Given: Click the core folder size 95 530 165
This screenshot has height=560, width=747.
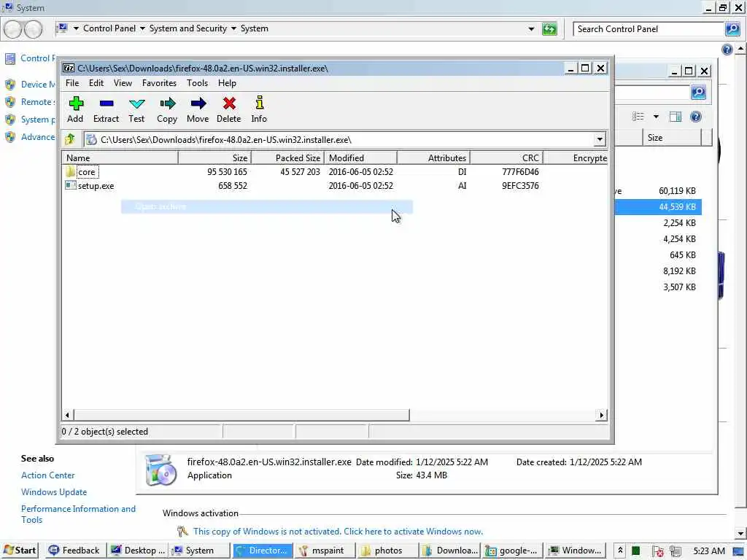Looking at the screenshot, I should tap(227, 172).
